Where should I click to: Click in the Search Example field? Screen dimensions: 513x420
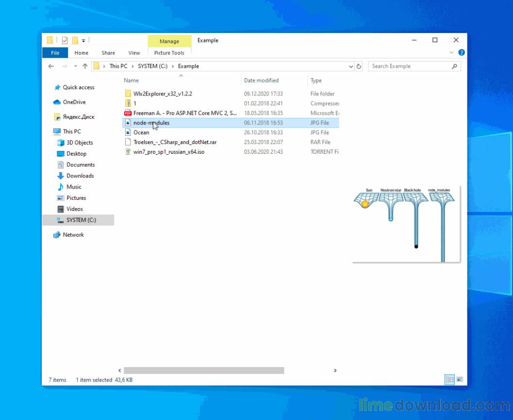tap(410, 66)
